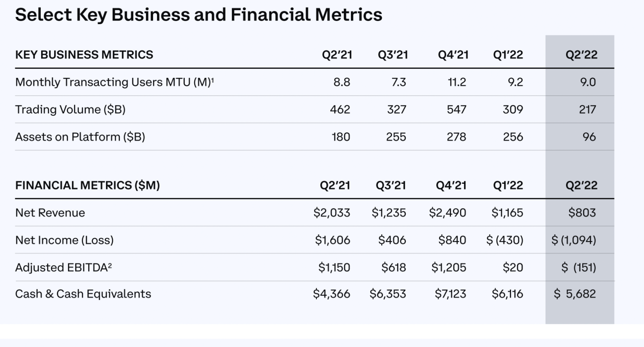Select the $7,123 cash value

[x=450, y=294]
